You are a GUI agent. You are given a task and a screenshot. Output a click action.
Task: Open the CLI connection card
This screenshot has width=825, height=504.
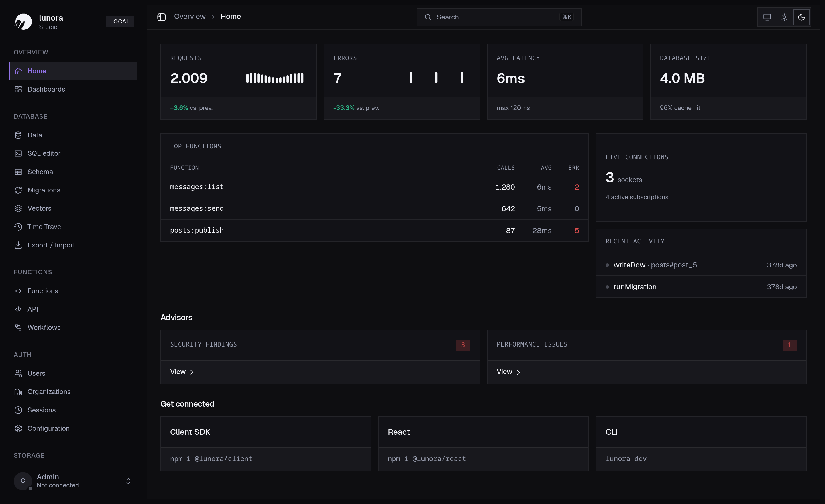[701, 444]
